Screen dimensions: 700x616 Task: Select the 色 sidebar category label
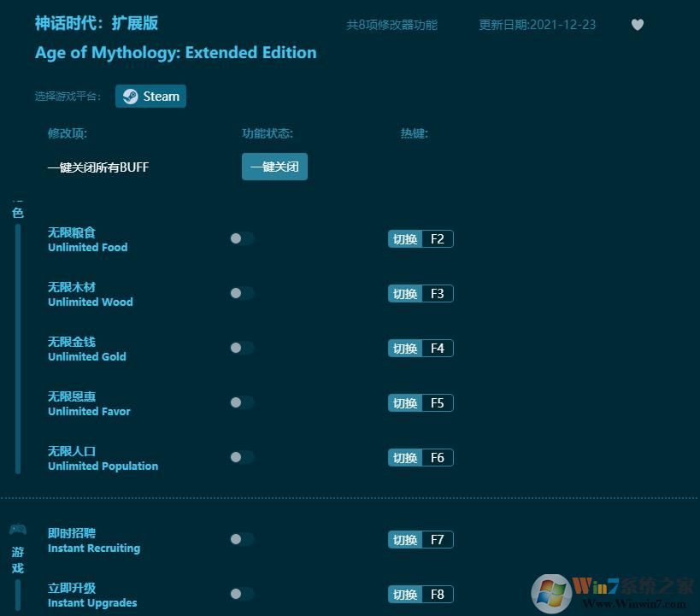point(18,213)
